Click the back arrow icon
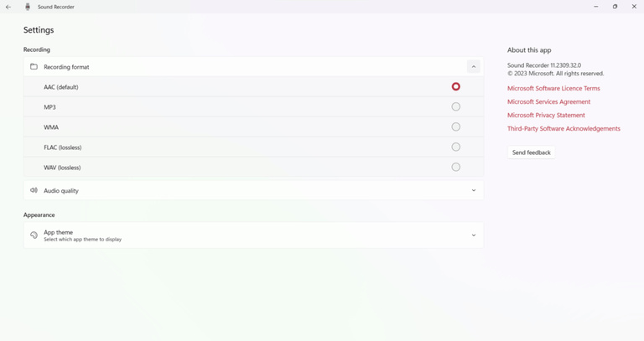This screenshot has width=644, height=341. click(x=8, y=7)
